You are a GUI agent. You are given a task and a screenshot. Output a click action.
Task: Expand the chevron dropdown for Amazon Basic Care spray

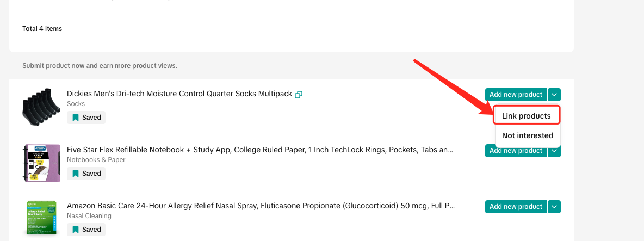pyautogui.click(x=554, y=207)
